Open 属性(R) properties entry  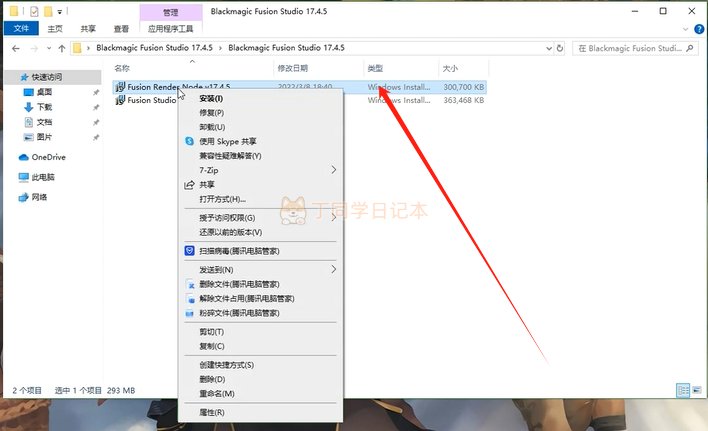coord(212,412)
